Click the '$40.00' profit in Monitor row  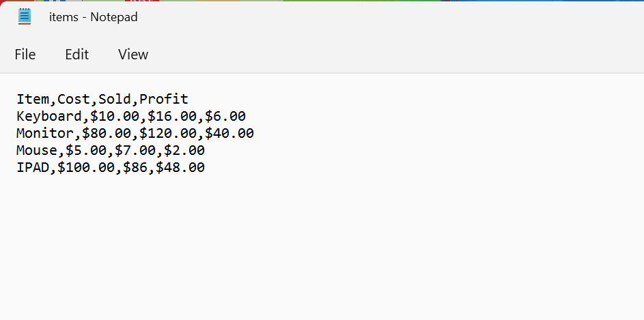click(229, 133)
